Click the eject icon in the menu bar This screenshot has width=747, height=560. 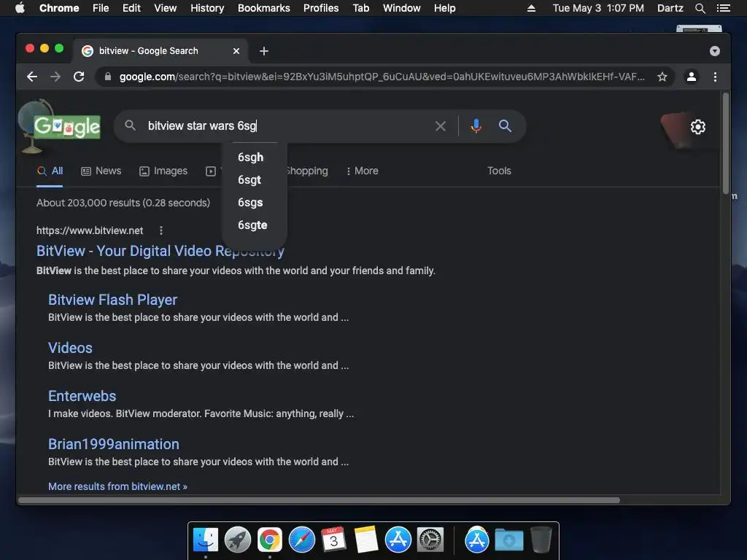(x=531, y=8)
